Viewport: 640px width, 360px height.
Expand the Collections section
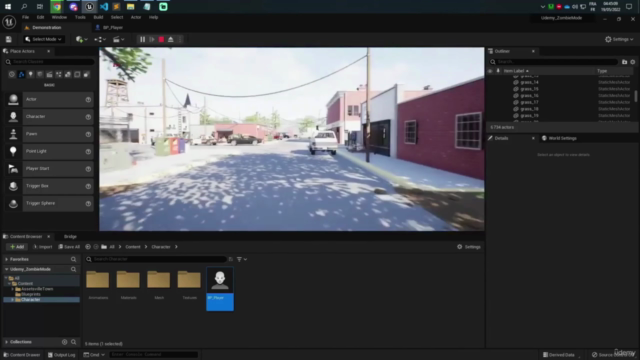(x=7, y=342)
